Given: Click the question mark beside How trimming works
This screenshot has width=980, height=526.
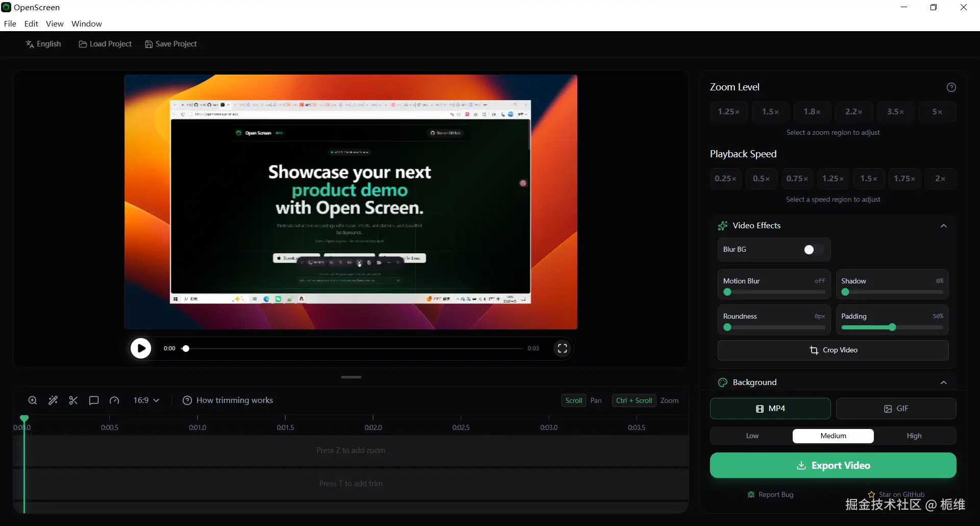Looking at the screenshot, I should pyautogui.click(x=187, y=400).
